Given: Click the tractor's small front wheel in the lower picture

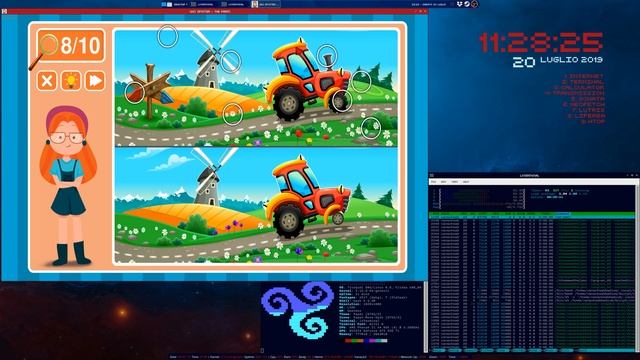Looking at the screenshot, I should pyautogui.click(x=338, y=218).
